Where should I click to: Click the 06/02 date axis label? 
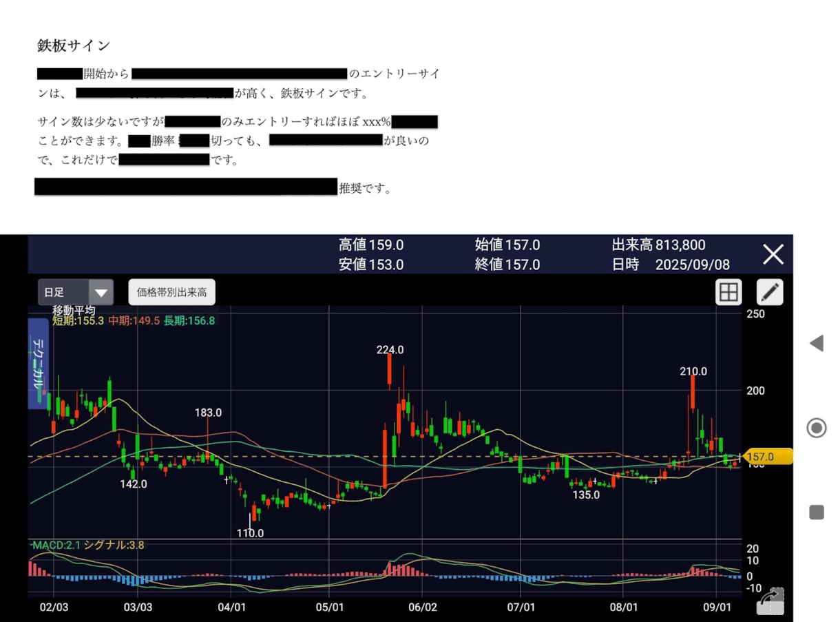click(422, 608)
